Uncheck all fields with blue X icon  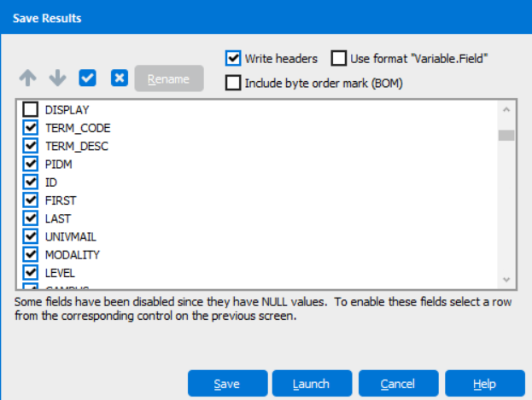pos(120,78)
